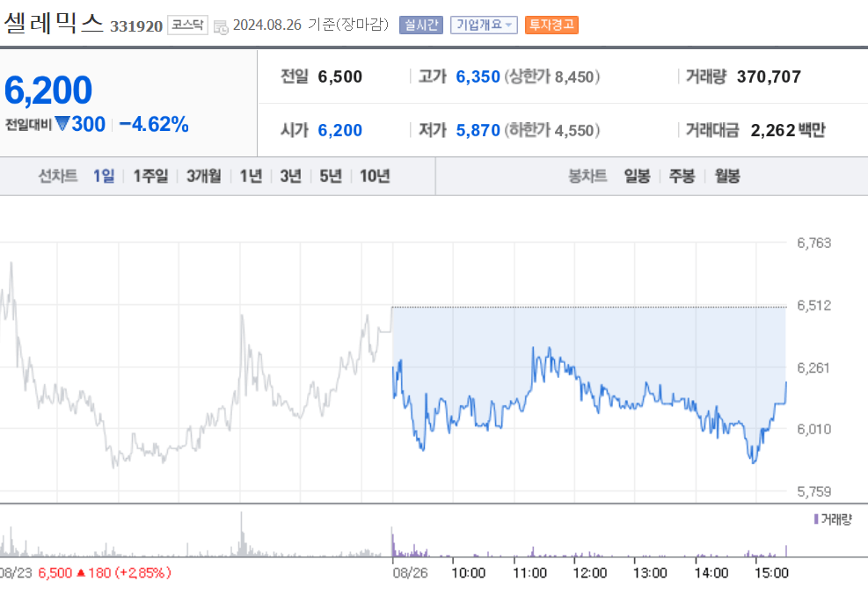
Task: Select the 1주일 chart period
Action: coord(150,176)
